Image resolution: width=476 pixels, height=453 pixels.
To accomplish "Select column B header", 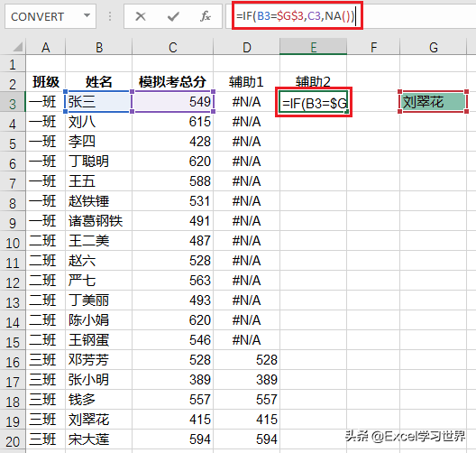I will tap(99, 48).
